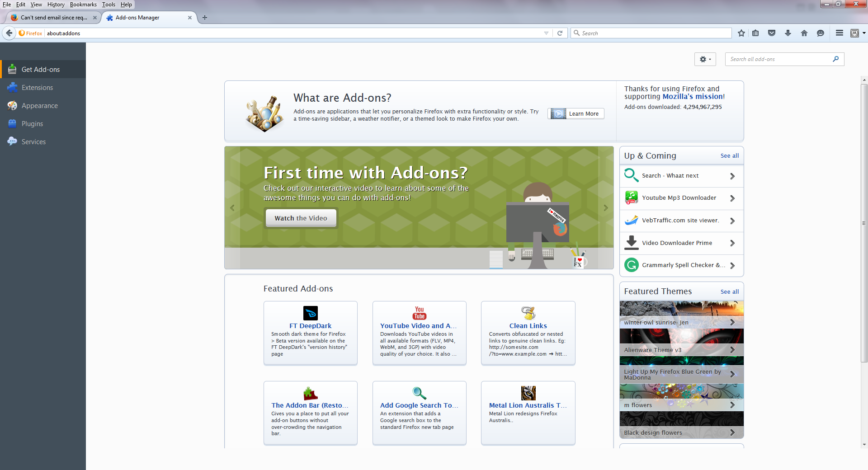Screen dimensions: 868x470
Task: Select Get Add-ons in the sidebar
Action: (43, 69)
